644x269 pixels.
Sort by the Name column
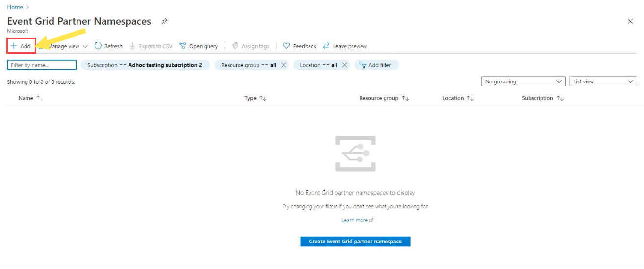tap(30, 98)
